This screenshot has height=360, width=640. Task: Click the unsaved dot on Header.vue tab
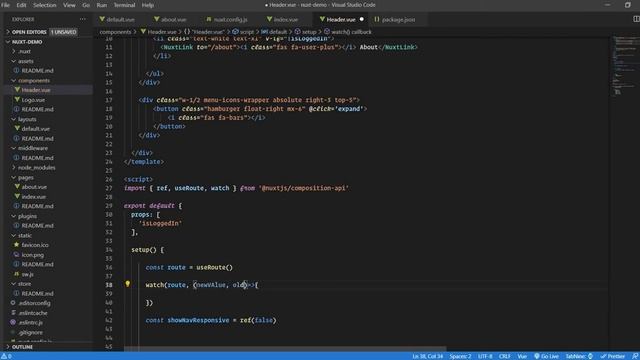[362, 19]
